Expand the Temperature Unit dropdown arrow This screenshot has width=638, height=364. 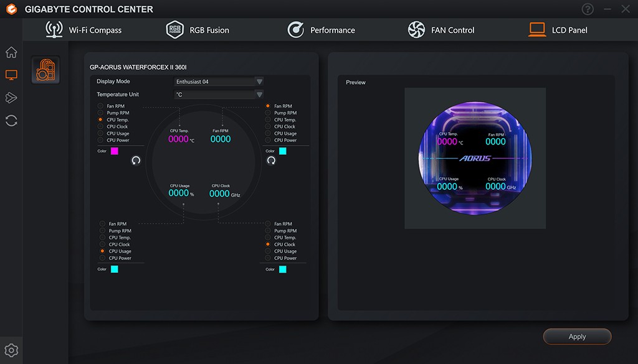[x=259, y=94]
